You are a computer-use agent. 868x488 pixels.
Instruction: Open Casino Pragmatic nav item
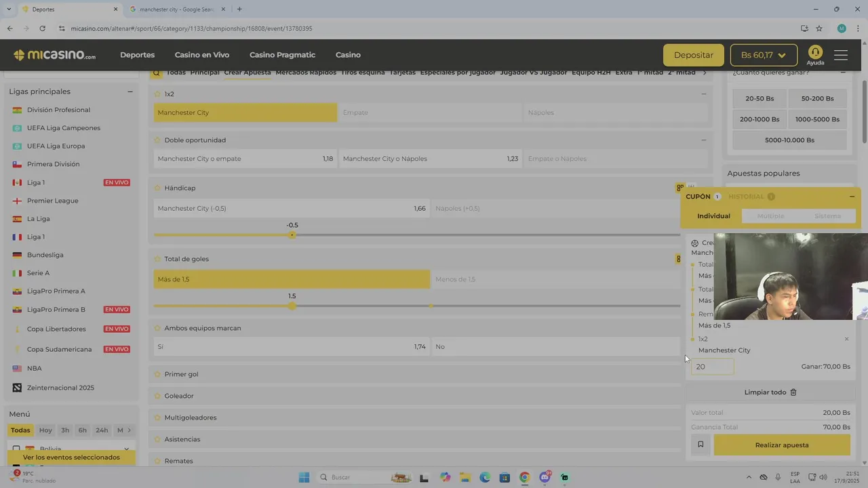point(282,55)
